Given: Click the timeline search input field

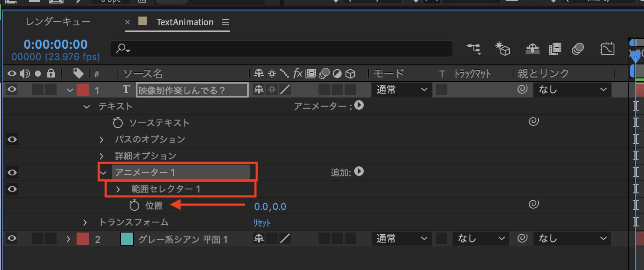Looking at the screenshot, I should (x=282, y=49).
